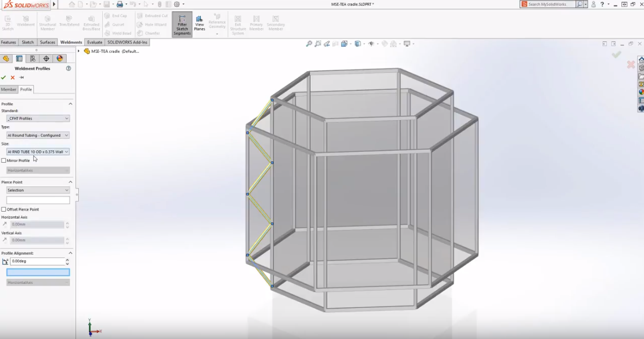
Task: Click the MSE-TEA cradle (Default... tree item
Action: [111, 51]
